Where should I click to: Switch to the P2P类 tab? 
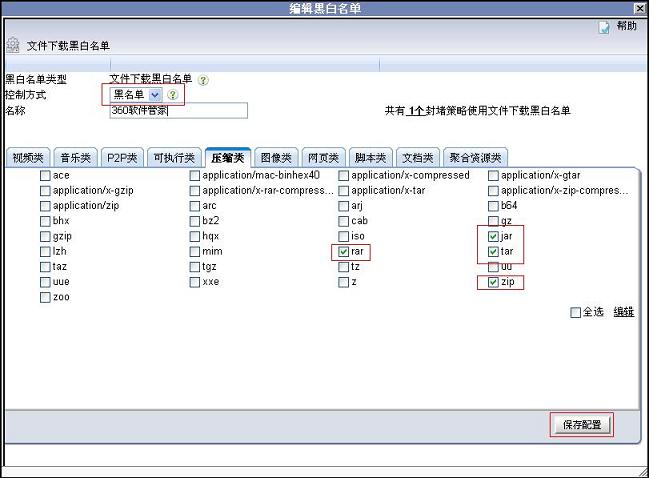click(x=122, y=158)
